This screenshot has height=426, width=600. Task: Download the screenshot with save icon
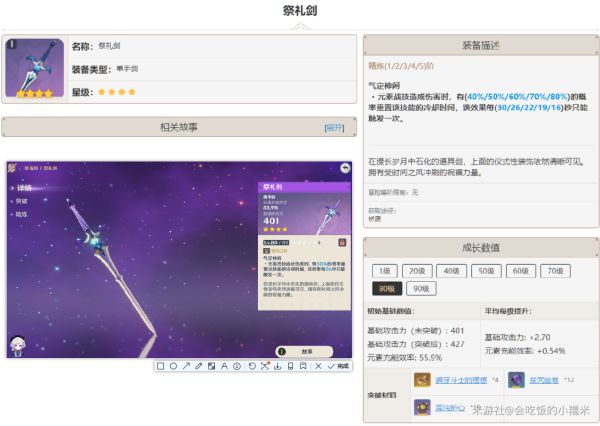277,366
